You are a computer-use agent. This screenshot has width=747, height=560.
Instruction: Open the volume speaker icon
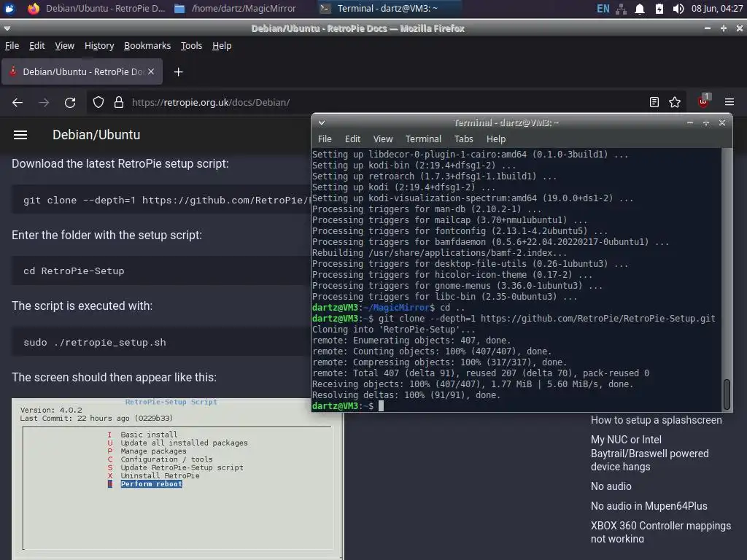678,9
